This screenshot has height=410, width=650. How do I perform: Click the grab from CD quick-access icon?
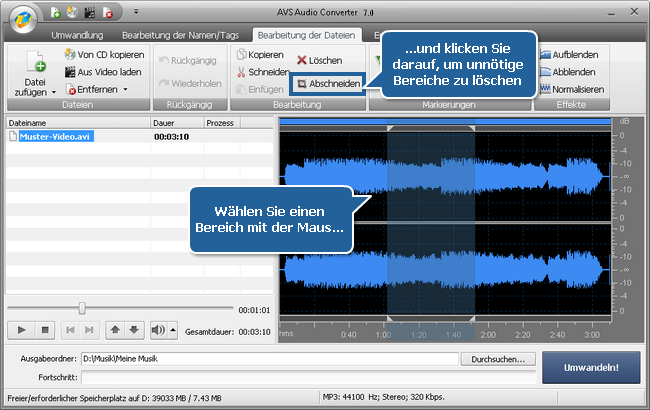[x=72, y=12]
